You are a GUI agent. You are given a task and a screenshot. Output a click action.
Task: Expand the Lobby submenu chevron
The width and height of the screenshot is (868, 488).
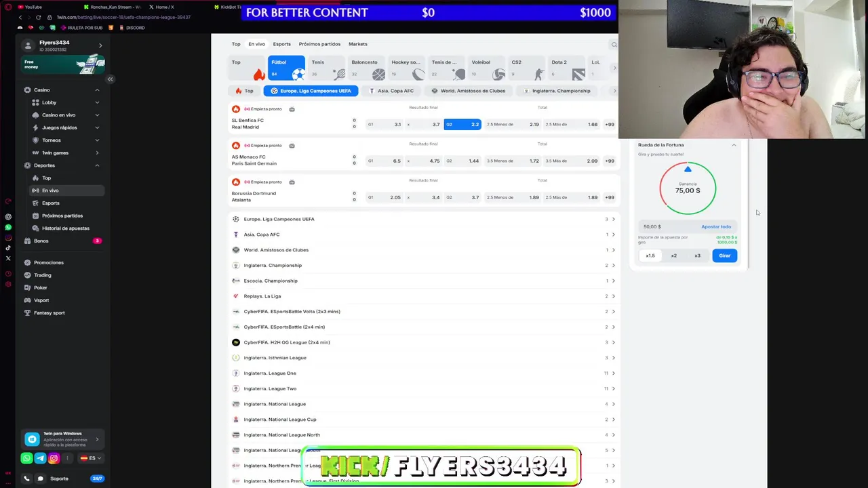point(97,103)
